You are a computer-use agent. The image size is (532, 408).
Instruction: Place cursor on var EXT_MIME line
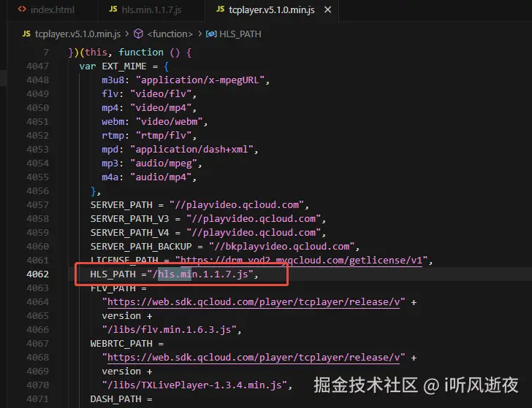point(124,66)
